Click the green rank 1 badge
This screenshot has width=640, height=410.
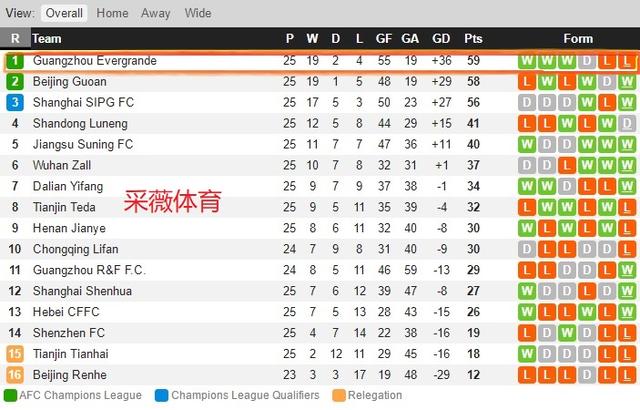click(x=15, y=61)
